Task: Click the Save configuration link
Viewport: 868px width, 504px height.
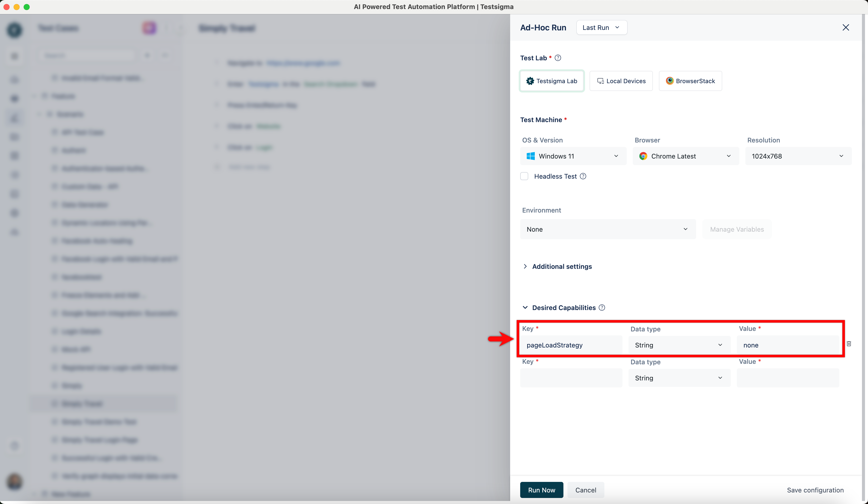Action: (815, 490)
